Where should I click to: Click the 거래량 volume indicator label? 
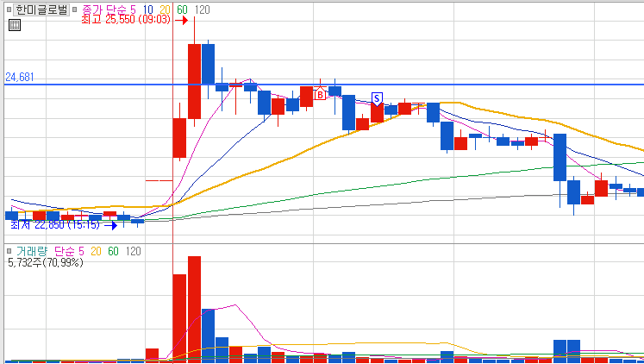(x=32, y=251)
